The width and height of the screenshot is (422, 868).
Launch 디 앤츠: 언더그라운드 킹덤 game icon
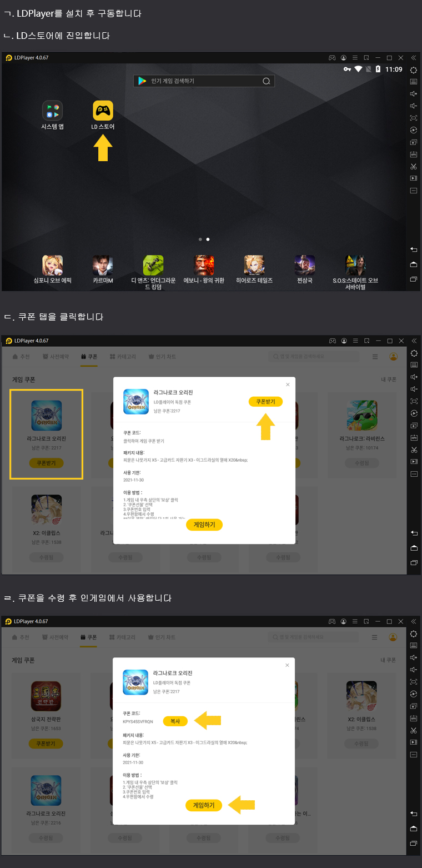[153, 265]
